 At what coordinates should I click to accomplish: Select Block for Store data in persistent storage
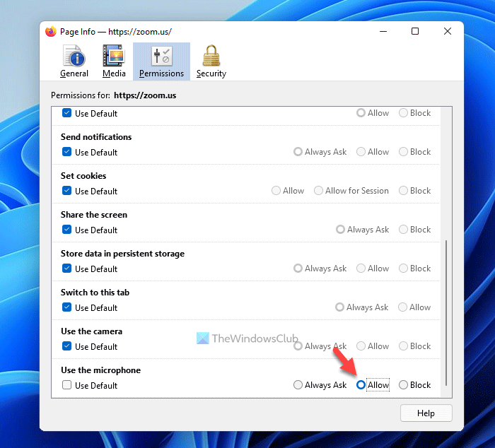pyautogui.click(x=403, y=269)
